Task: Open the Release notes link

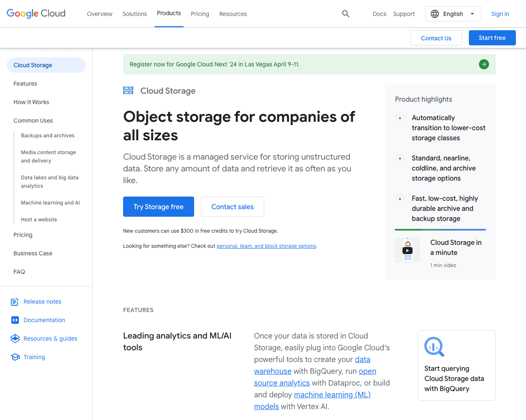Action: 42,302
